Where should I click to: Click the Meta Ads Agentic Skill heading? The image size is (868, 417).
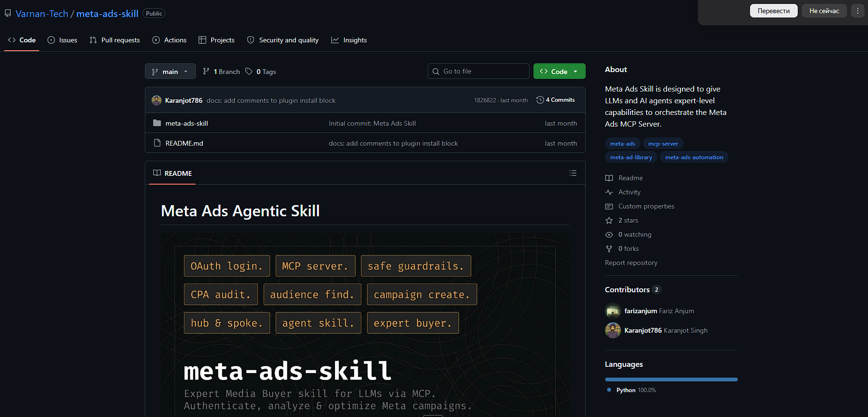point(240,211)
